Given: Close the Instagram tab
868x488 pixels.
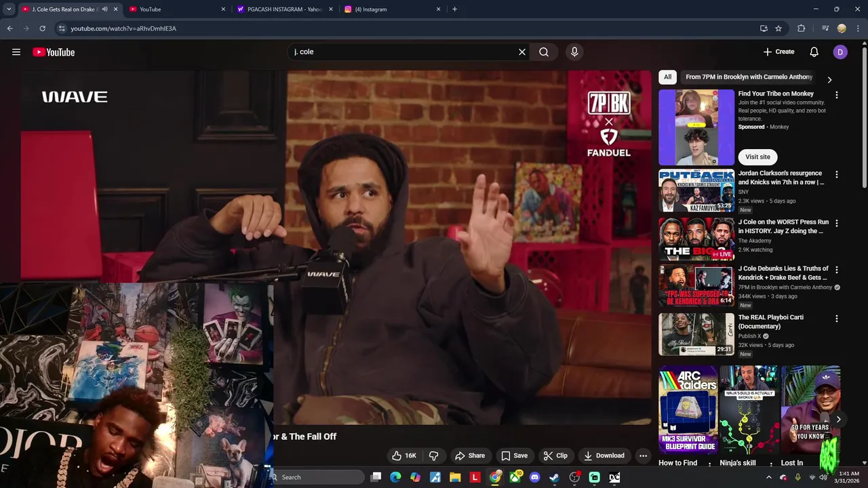Looking at the screenshot, I should tap(438, 9).
